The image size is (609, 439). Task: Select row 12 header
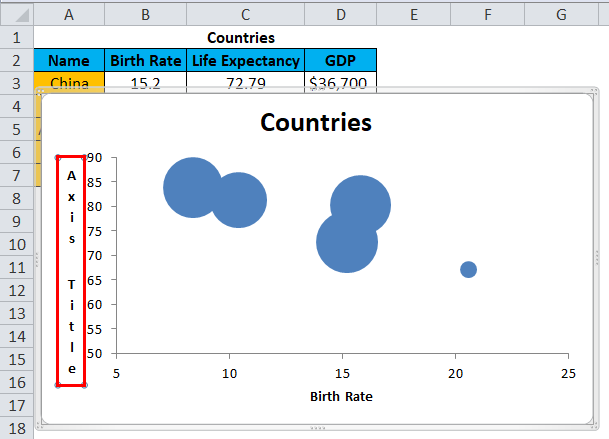tap(17, 291)
